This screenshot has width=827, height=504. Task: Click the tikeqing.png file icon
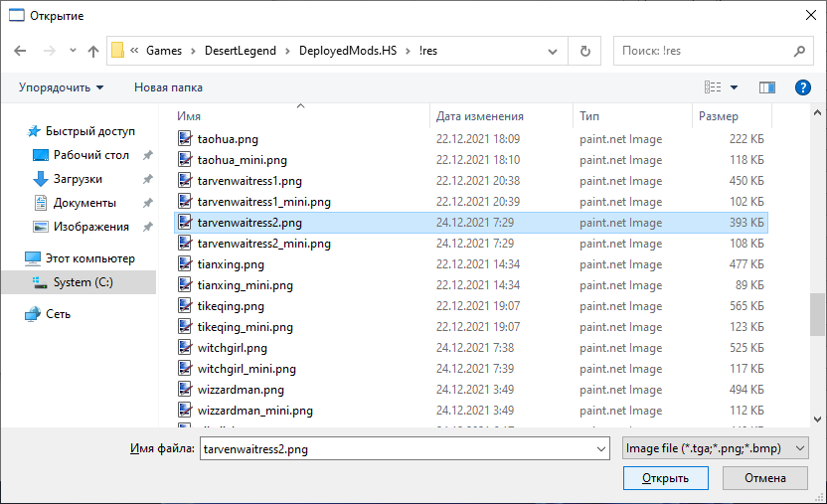tap(185, 306)
